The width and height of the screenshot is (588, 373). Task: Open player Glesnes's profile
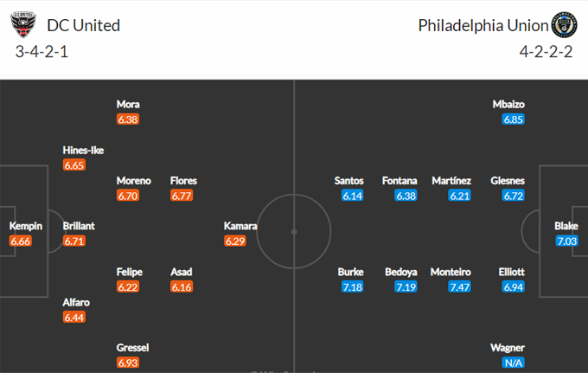[x=507, y=181]
